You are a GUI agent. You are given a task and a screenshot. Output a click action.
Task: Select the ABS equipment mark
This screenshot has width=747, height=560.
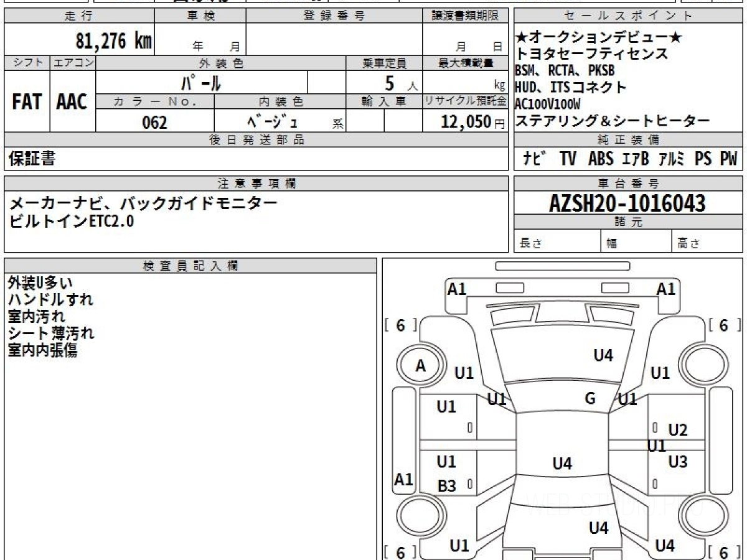tap(601, 159)
